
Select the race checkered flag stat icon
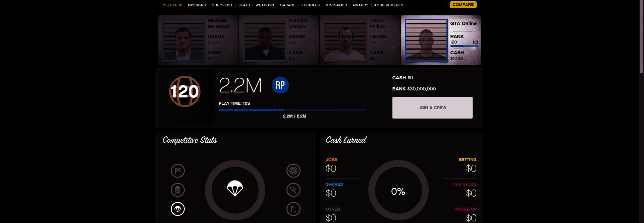[178, 171]
